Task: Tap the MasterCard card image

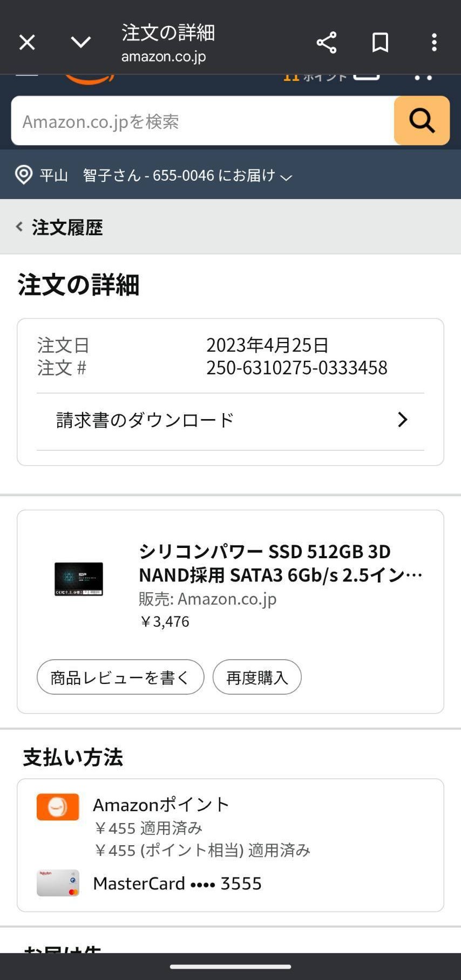Action: coord(58,883)
